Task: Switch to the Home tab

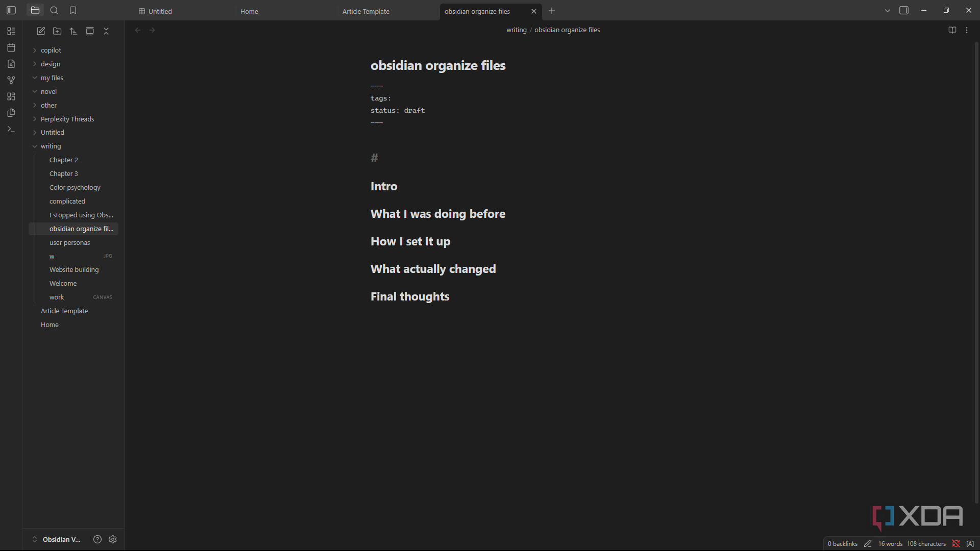Action: [286, 11]
